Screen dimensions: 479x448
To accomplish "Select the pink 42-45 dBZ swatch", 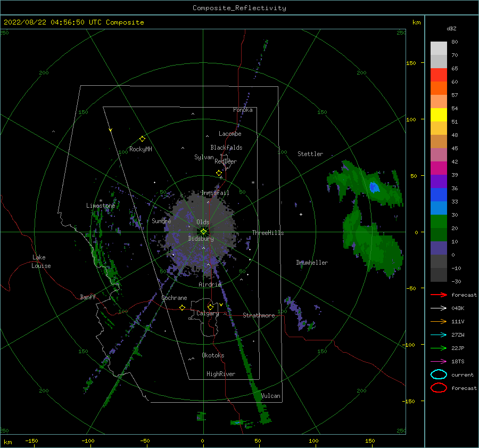I will click(439, 154).
